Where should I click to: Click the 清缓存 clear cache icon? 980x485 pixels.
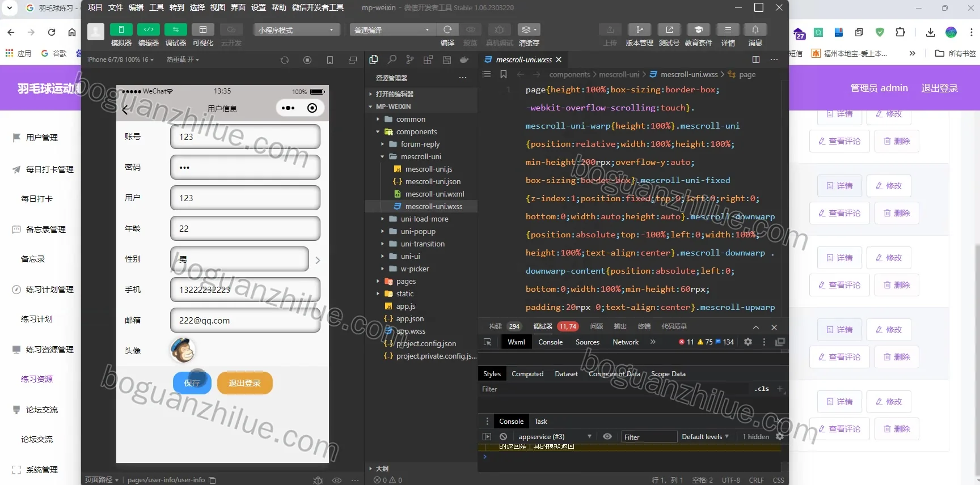(529, 29)
